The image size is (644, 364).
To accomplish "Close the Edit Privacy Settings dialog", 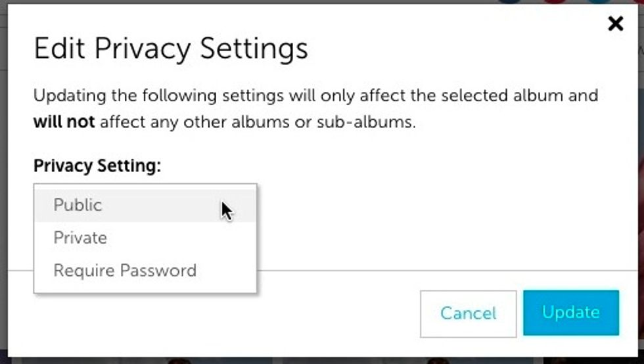I will coord(615,24).
